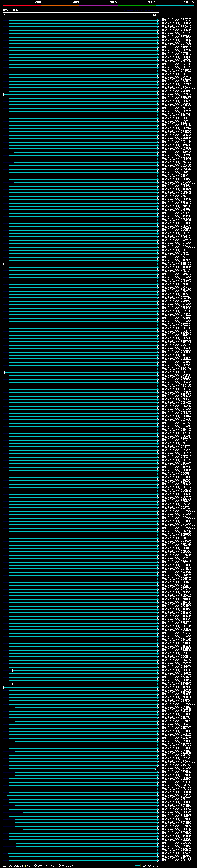Select hit label UniRef100_Q6FLX0
The image size is (197, 868).
[177, 809]
